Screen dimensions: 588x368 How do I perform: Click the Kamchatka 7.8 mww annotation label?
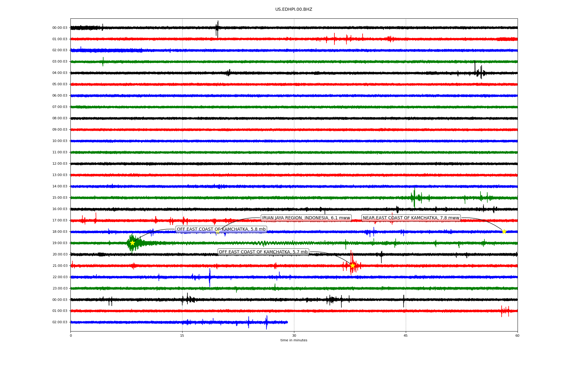411,218
